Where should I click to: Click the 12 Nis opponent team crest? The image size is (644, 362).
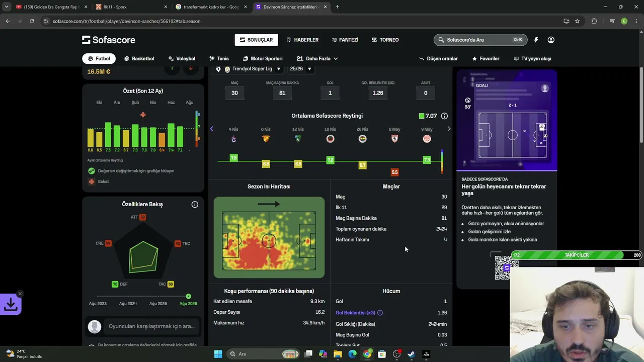pos(298,139)
